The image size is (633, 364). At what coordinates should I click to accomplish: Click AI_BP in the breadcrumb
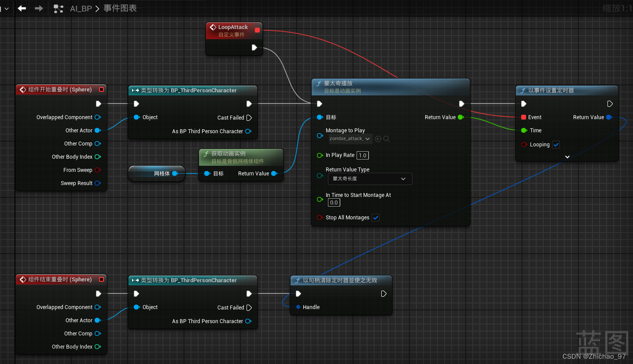coord(81,8)
